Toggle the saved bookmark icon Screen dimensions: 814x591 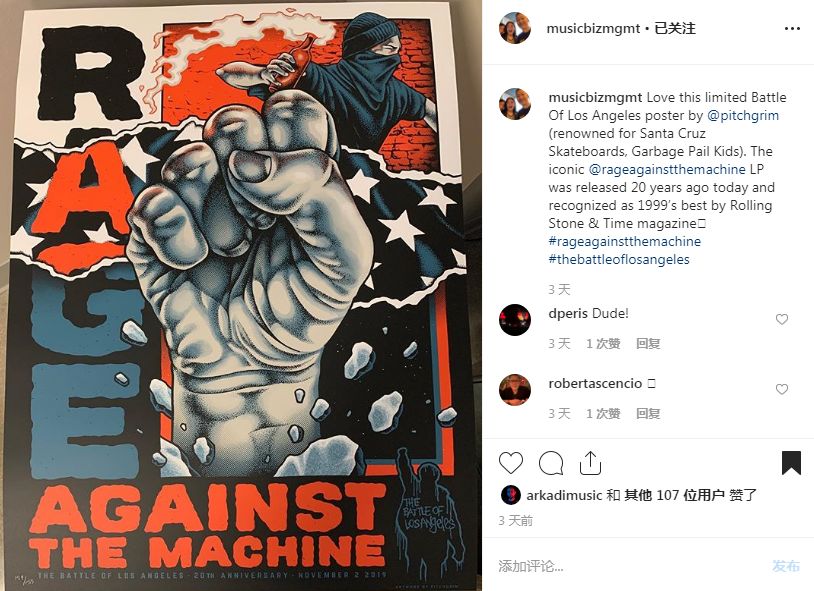[x=791, y=462]
